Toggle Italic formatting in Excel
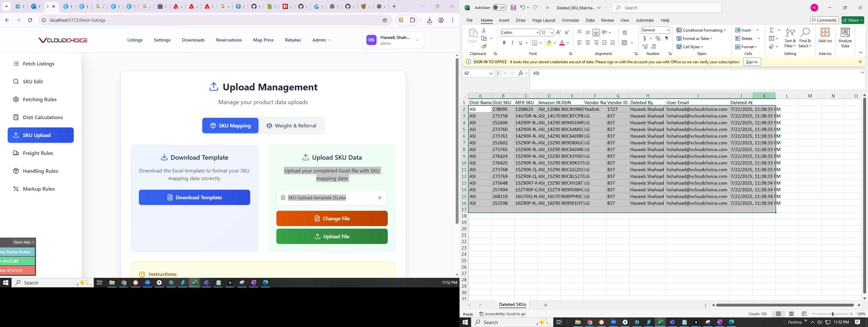 click(512, 43)
